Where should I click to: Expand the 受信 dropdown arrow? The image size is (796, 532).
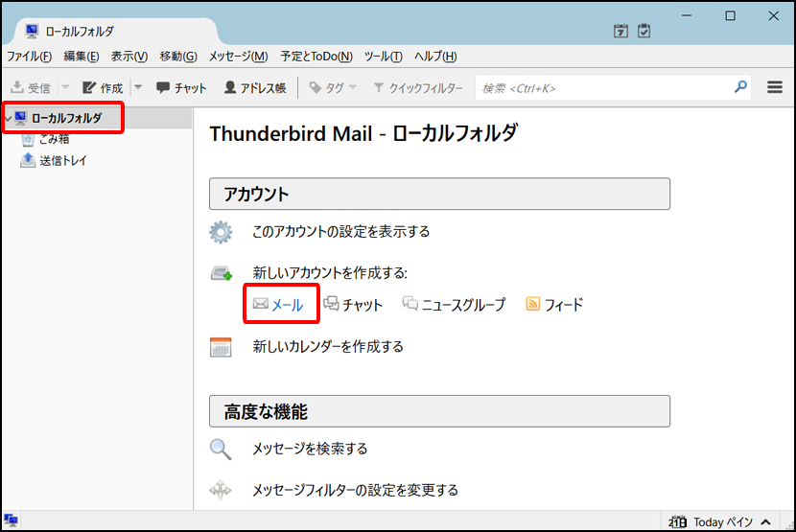point(65,87)
